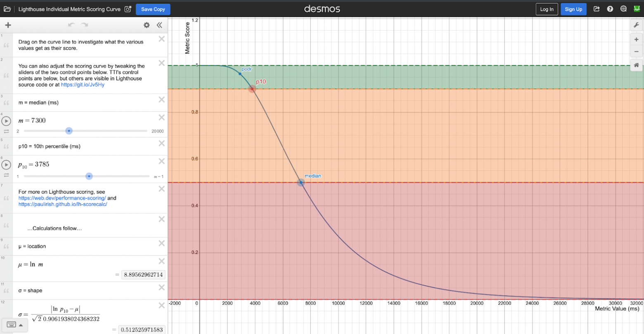Click the median point on the curve
The height and width of the screenshot is (334, 644).
tap(301, 182)
